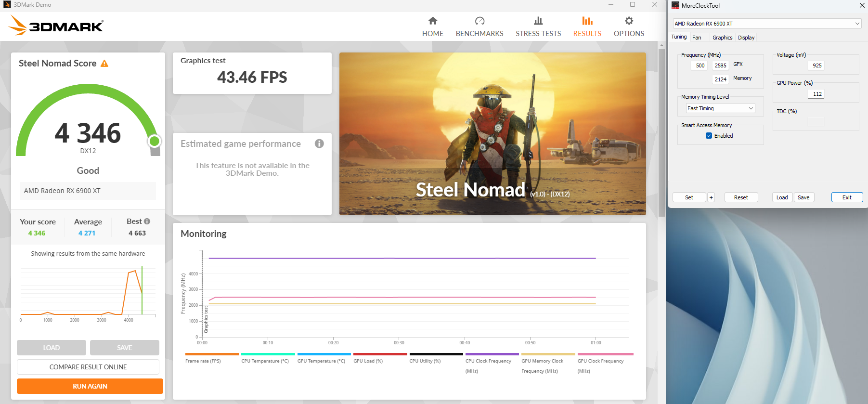This screenshot has height=404, width=868.
Task: Switch to the Tuning tab in MoreClockTool
Action: [679, 37]
